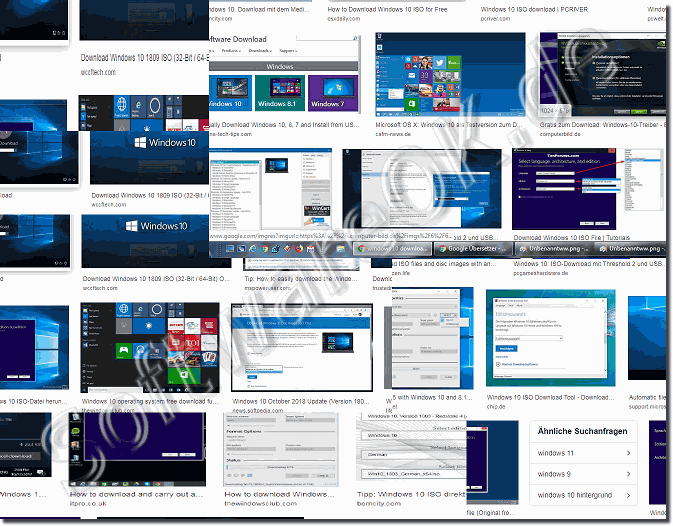Open 'Windows 10 October 2018 Update' caption
The image size is (673, 526).
point(300,401)
